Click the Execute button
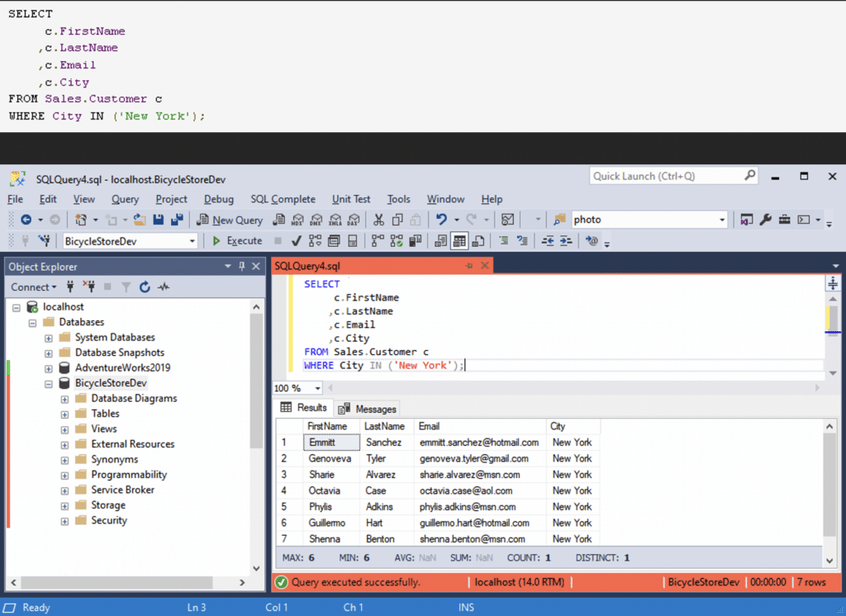 point(237,240)
